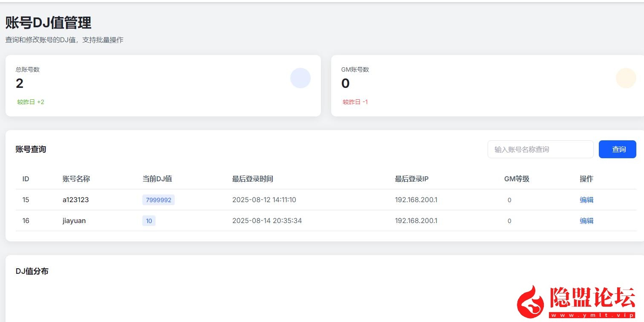The width and height of the screenshot is (644, 322).
Task: Click the blue circle icon in 总账号数 card
Action: coord(300,78)
